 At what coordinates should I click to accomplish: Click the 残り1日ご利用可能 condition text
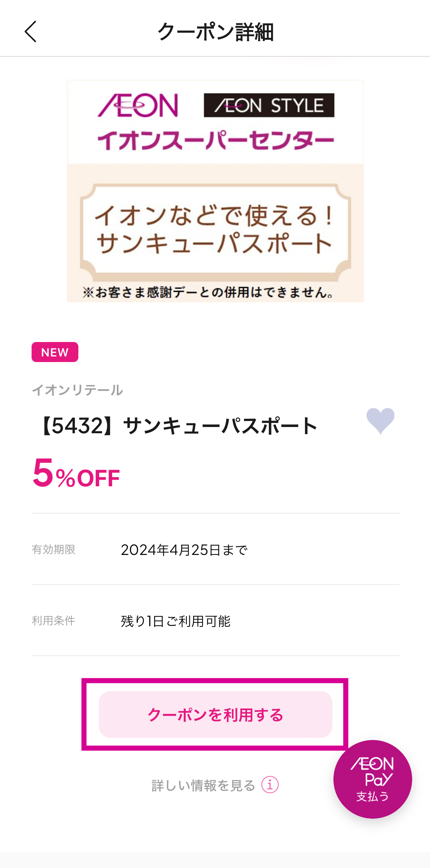tap(176, 621)
